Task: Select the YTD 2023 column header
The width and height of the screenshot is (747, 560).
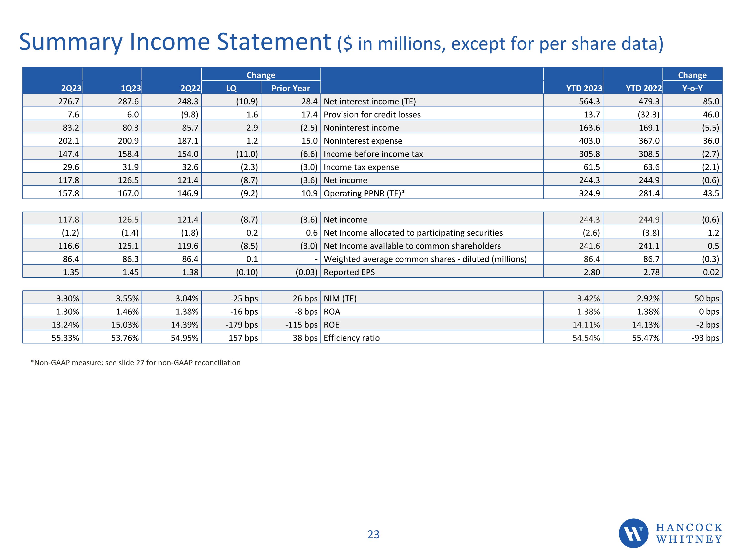Action: (584, 88)
